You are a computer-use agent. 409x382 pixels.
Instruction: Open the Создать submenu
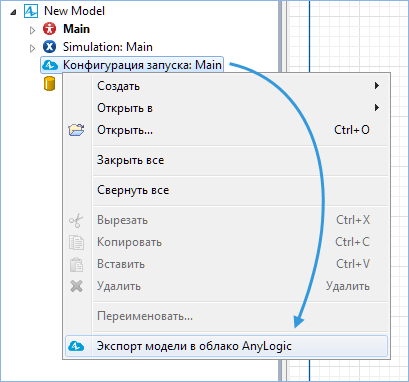[226, 86]
